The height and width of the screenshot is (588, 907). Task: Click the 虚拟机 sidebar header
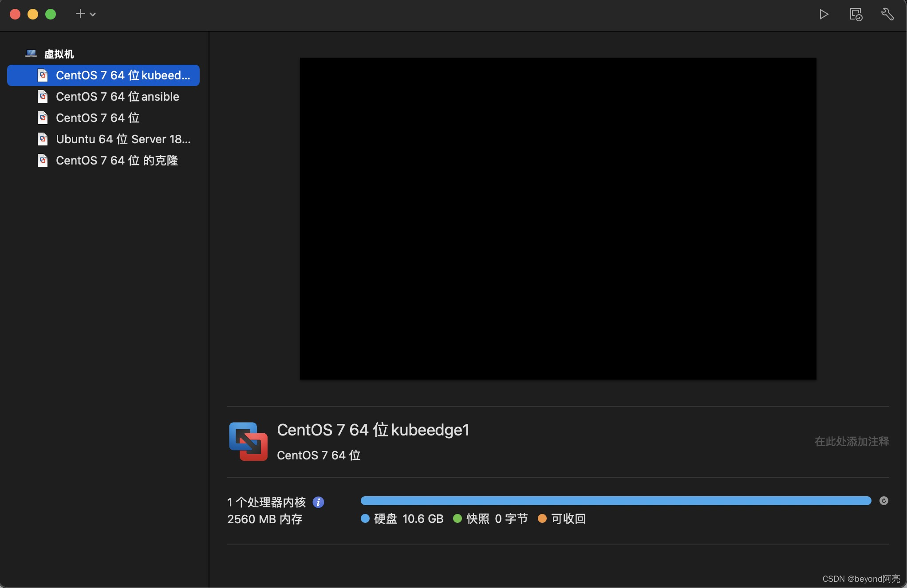coord(59,54)
